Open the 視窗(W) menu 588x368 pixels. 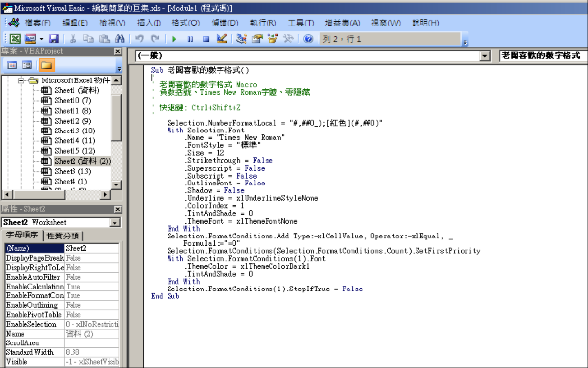[386, 23]
